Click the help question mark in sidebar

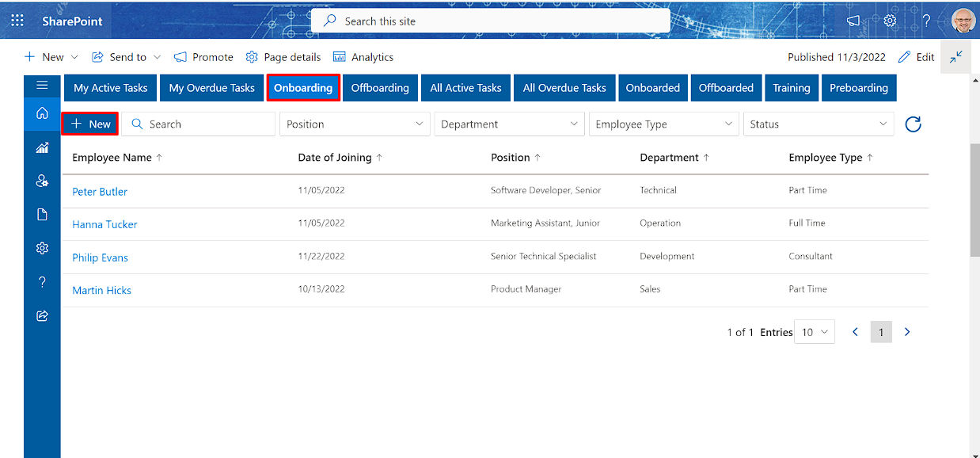pyautogui.click(x=42, y=282)
